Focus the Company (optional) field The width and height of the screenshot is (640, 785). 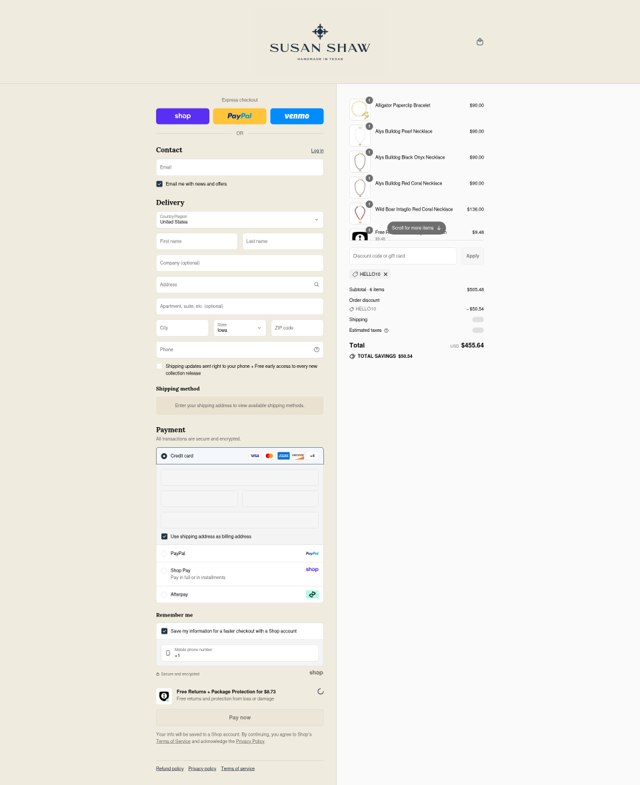pos(239,263)
